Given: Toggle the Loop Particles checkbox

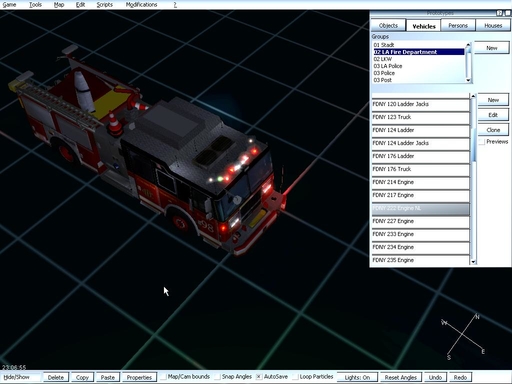Looking at the screenshot, I should tap(295, 377).
